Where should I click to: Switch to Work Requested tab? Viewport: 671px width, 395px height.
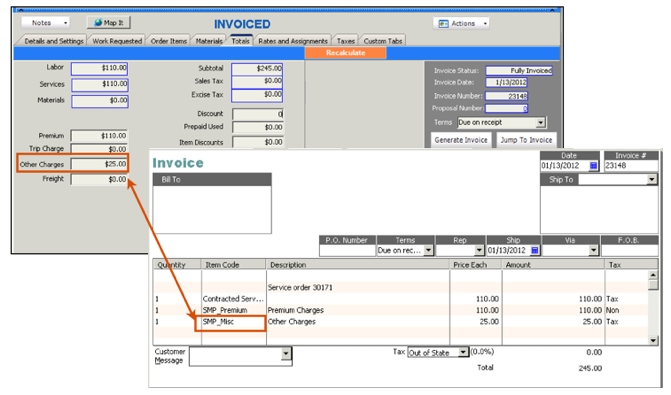point(117,41)
